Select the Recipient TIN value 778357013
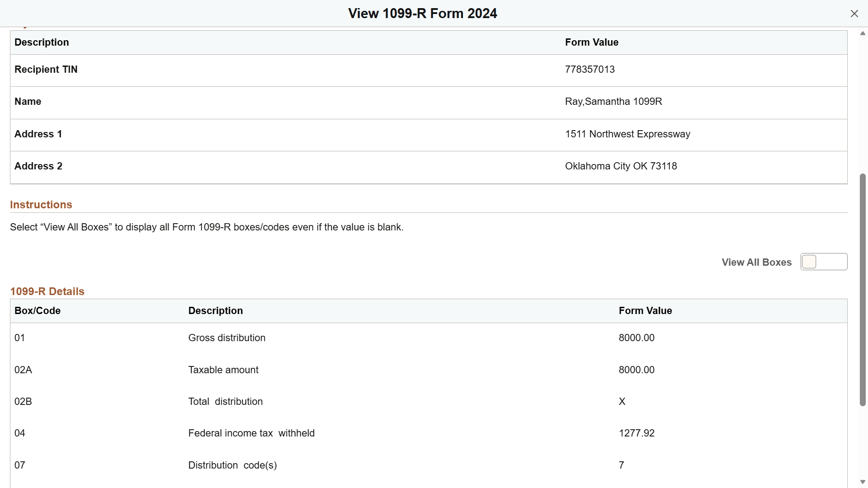Viewport: 868px width, 488px height. [x=590, y=69]
